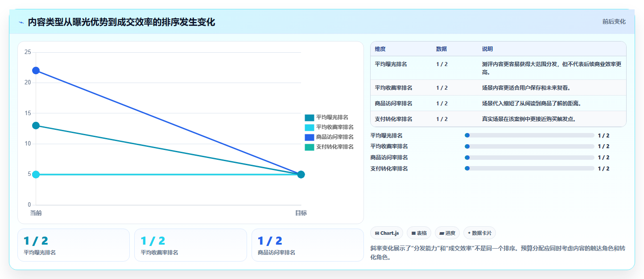Select the 数据卡片 tag button
This screenshot has height=279, width=644.
coord(479,233)
